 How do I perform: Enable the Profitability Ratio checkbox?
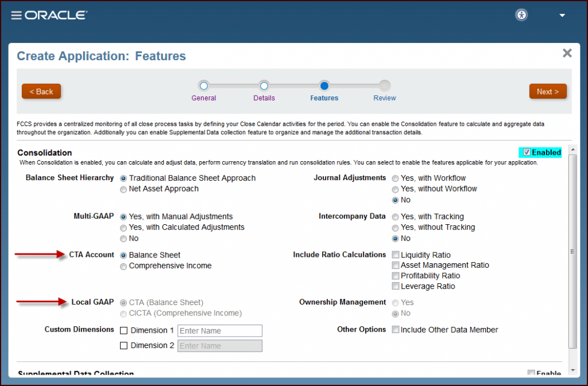(395, 276)
